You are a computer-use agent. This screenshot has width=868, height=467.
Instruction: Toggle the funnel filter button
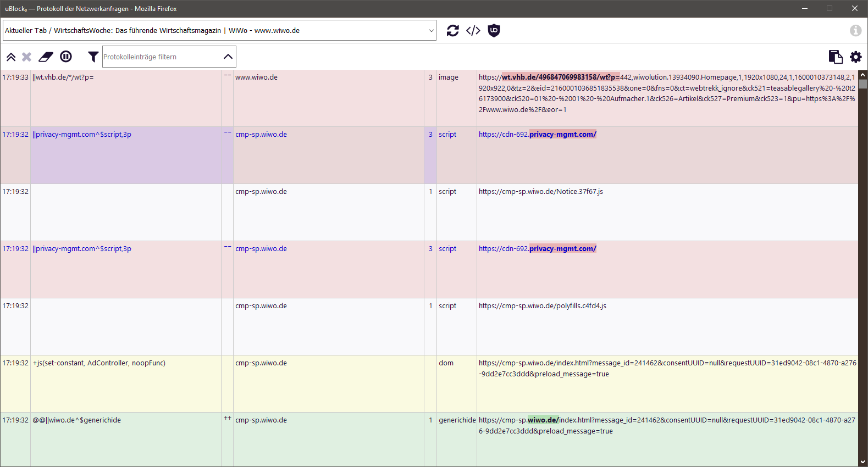(93, 57)
